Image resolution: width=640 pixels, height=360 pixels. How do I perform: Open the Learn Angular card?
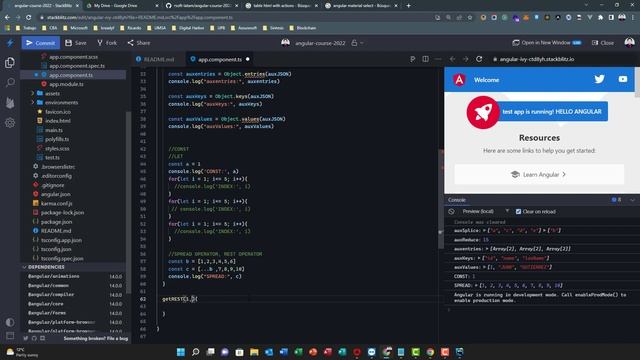click(x=539, y=174)
